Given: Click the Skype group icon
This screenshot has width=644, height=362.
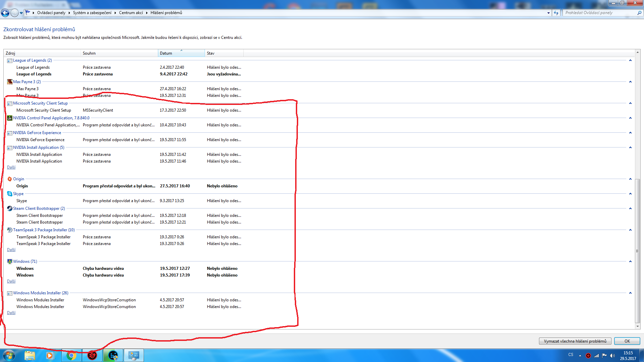Looking at the screenshot, I should tap(10, 194).
